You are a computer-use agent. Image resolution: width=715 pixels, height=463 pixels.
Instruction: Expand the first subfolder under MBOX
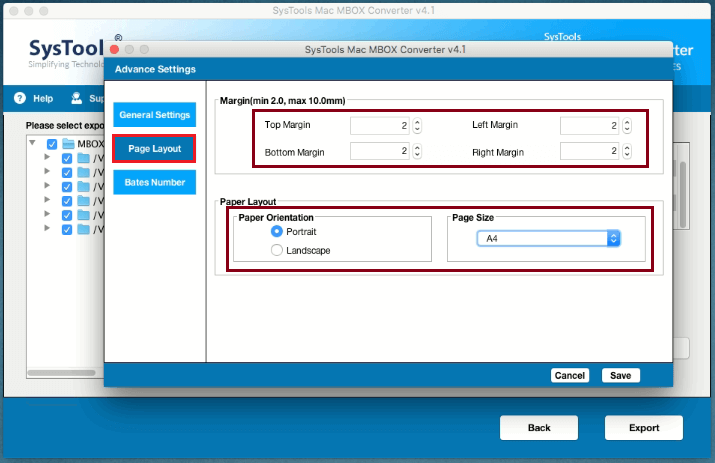point(47,157)
